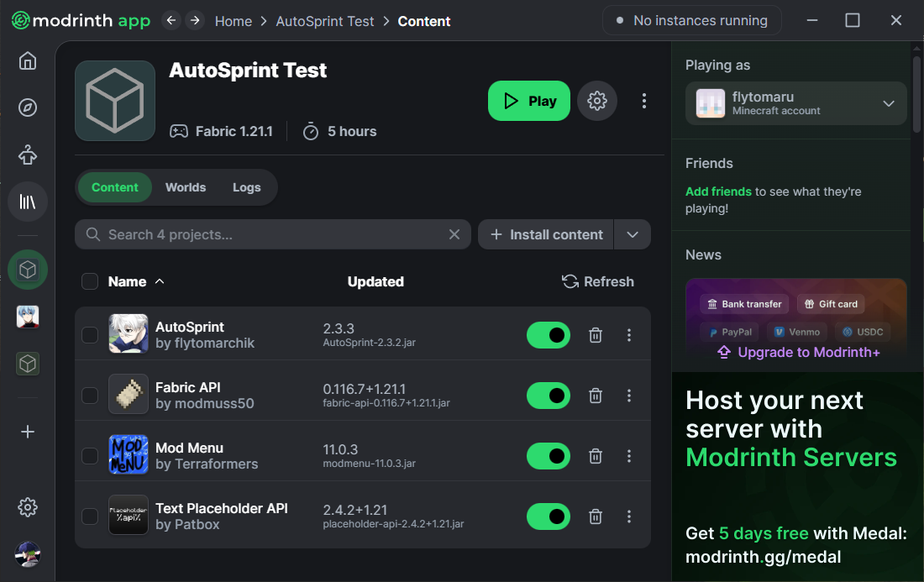
Task: Go to Home breadcrumb
Action: pyautogui.click(x=234, y=21)
